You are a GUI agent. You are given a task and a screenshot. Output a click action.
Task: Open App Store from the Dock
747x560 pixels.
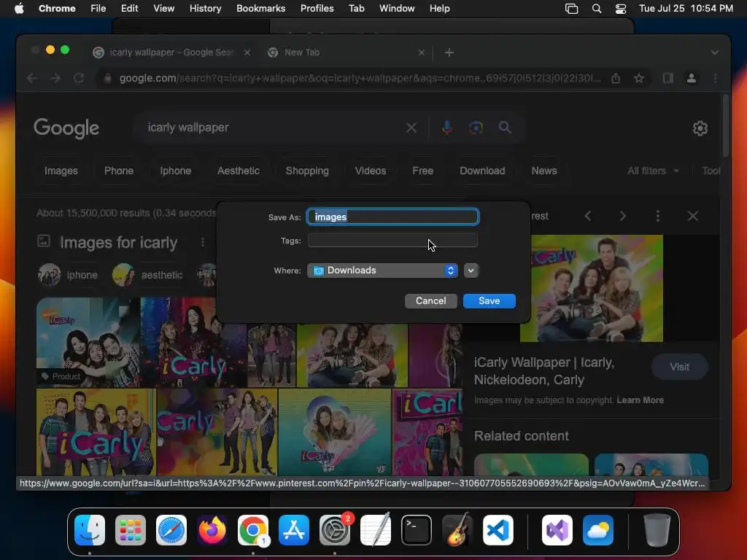click(x=294, y=530)
